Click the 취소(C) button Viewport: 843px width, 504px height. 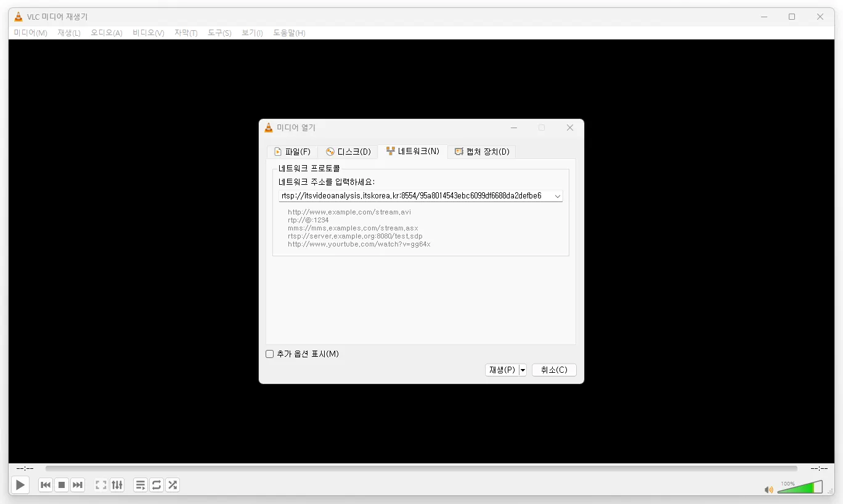[x=554, y=370]
